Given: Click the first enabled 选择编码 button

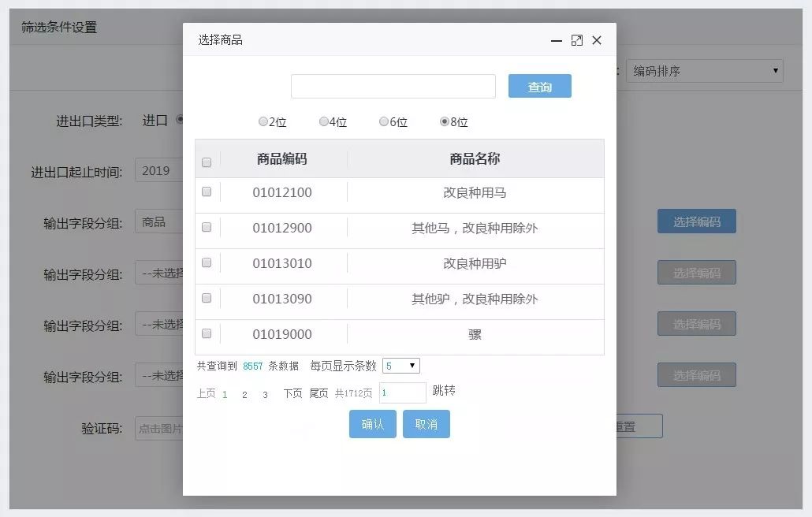Looking at the screenshot, I should click(x=696, y=221).
